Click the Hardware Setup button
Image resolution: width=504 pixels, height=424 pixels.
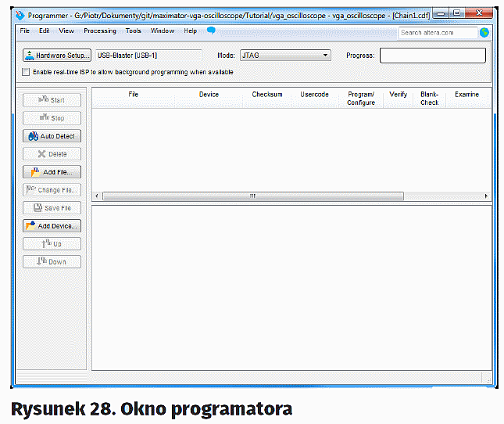(x=57, y=56)
